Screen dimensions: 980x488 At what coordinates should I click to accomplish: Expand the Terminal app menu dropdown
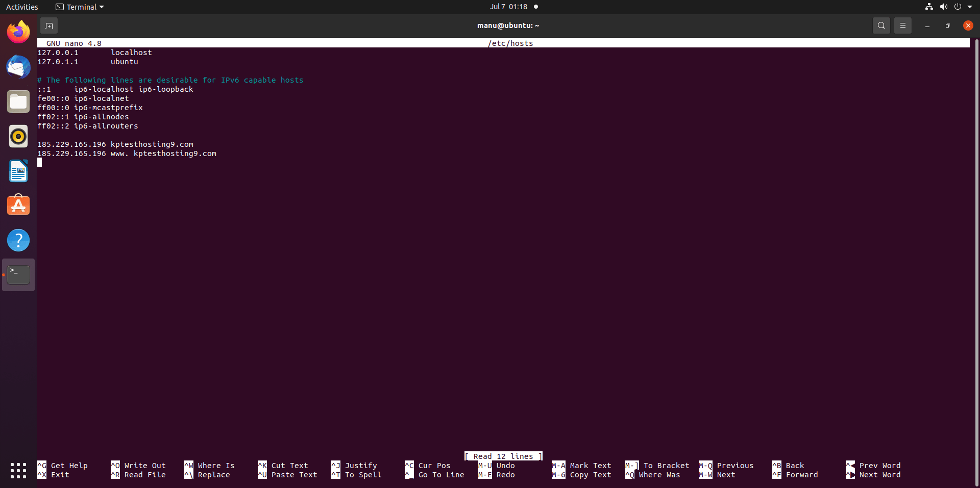(x=80, y=7)
